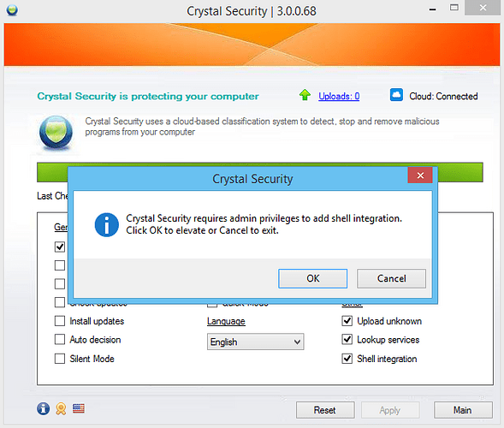This screenshot has width=504, height=428.
Task: Tick the Auto decision checkbox
Action: tap(60, 339)
